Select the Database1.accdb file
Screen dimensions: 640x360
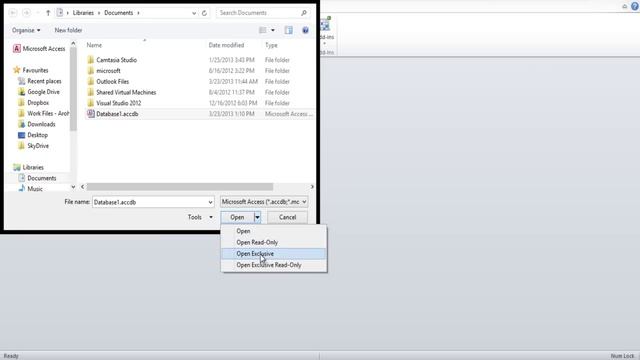(117, 114)
